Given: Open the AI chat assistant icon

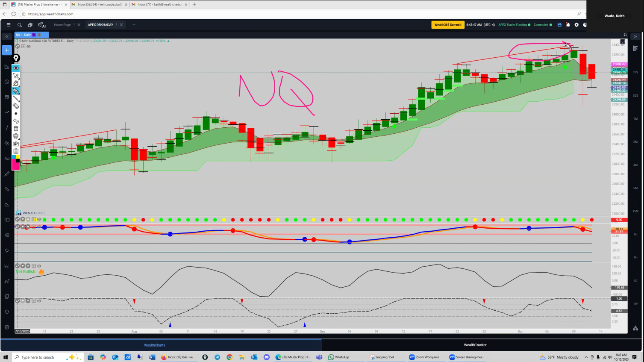Looking at the screenshot, I should 41,25.
